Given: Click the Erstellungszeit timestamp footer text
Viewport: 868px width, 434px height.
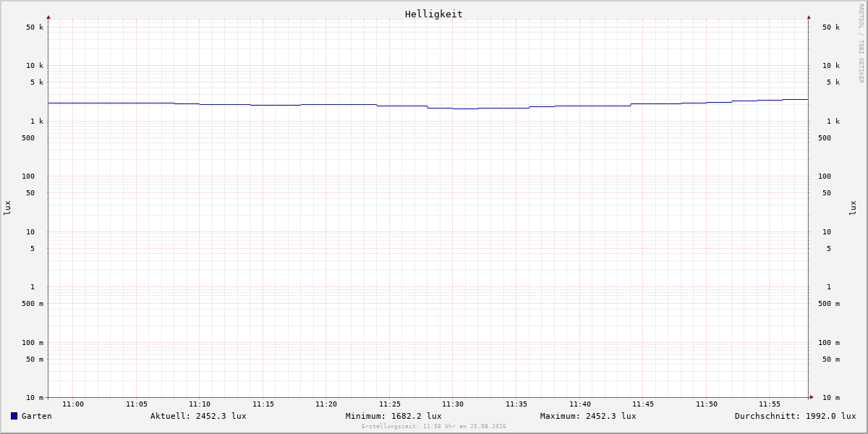Looking at the screenshot, I should 434,427.
